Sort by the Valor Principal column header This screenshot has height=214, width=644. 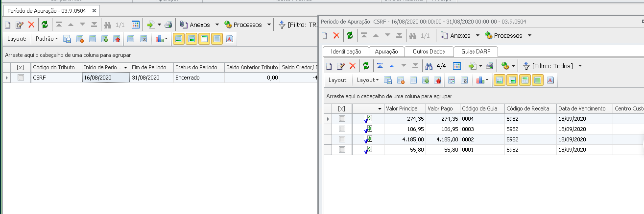pos(405,108)
